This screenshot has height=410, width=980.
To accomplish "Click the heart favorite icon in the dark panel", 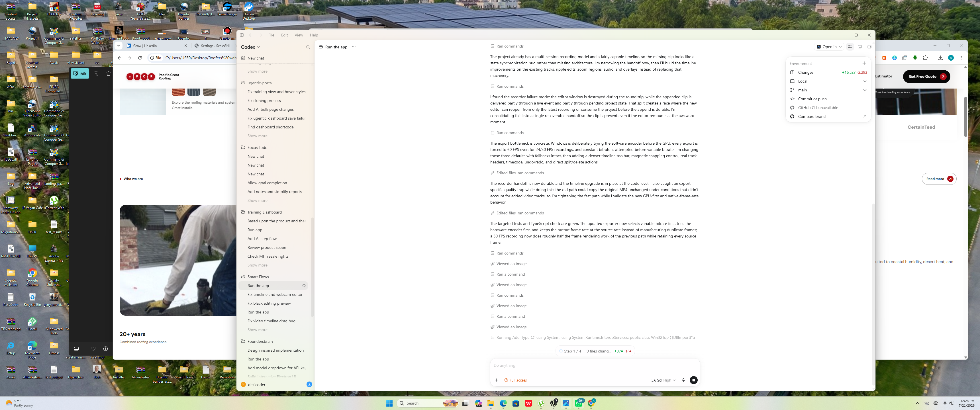I will [x=93, y=349].
